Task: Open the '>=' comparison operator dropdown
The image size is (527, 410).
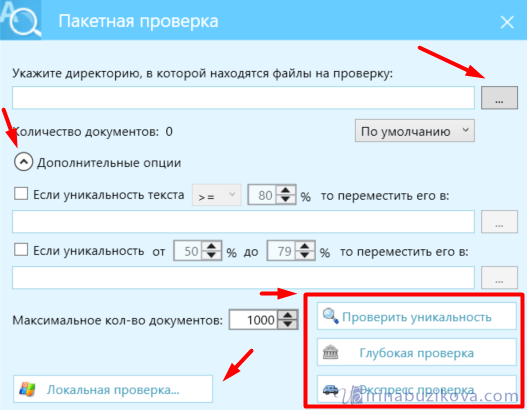Action: click(x=216, y=195)
